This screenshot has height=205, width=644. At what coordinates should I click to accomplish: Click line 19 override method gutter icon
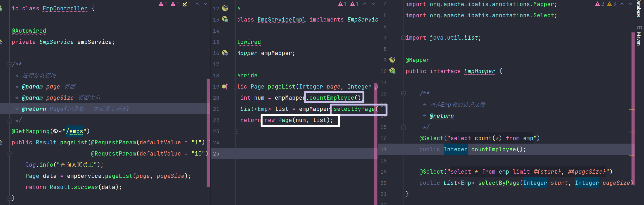pyautogui.click(x=225, y=86)
